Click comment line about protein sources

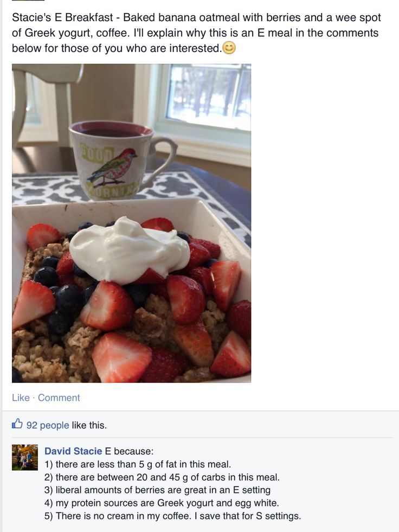pyautogui.click(x=162, y=503)
